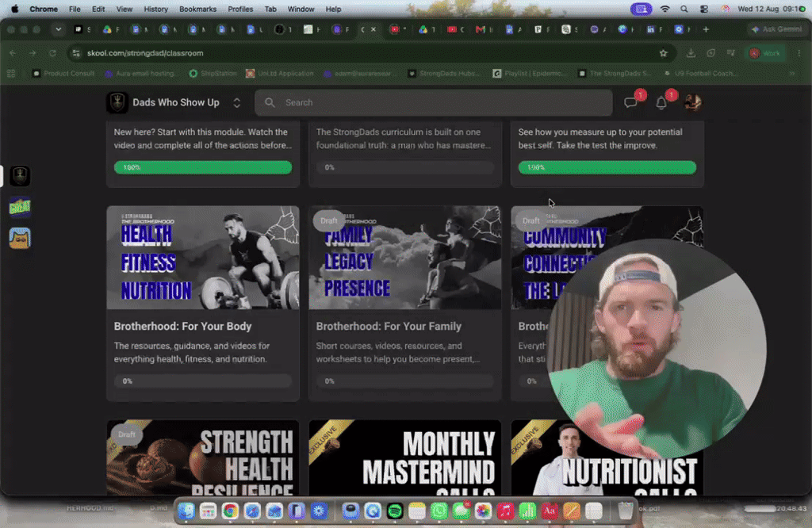
Task: Click the Dads Who Show Up logo
Action: 117,102
